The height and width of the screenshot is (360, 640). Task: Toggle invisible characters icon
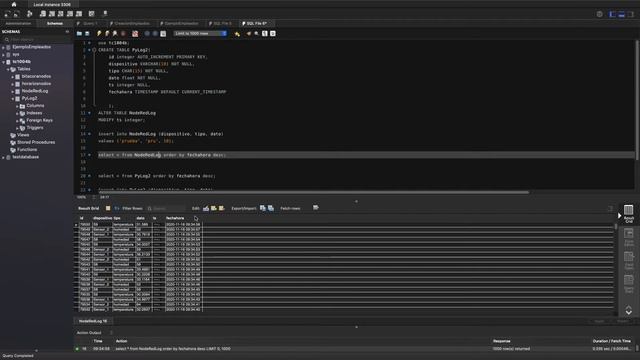coord(264,33)
